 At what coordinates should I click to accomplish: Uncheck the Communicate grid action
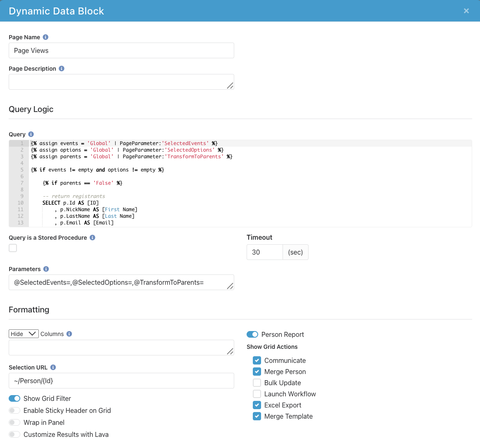257,360
